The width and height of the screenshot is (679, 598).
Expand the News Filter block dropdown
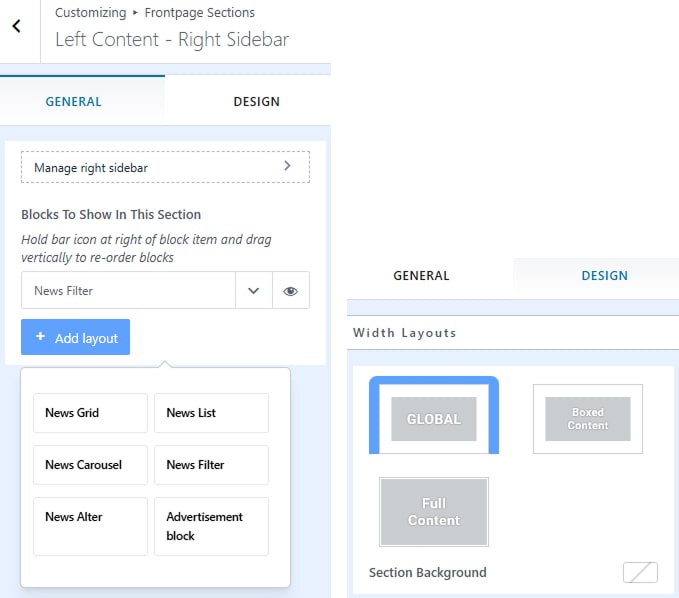253,290
